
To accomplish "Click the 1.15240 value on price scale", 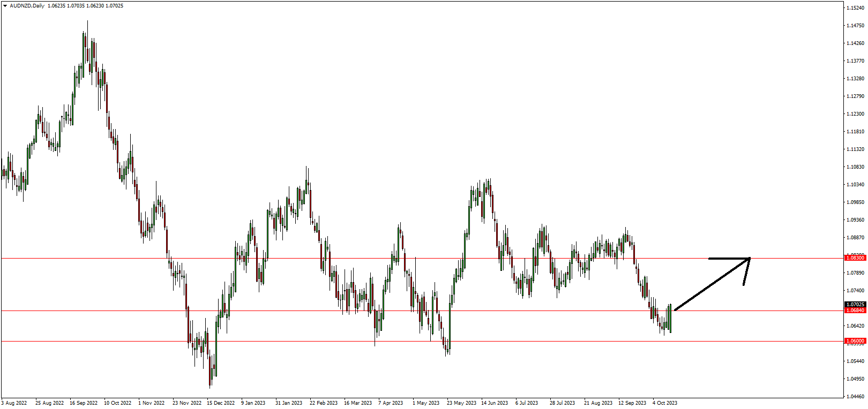I will tap(855, 8).
